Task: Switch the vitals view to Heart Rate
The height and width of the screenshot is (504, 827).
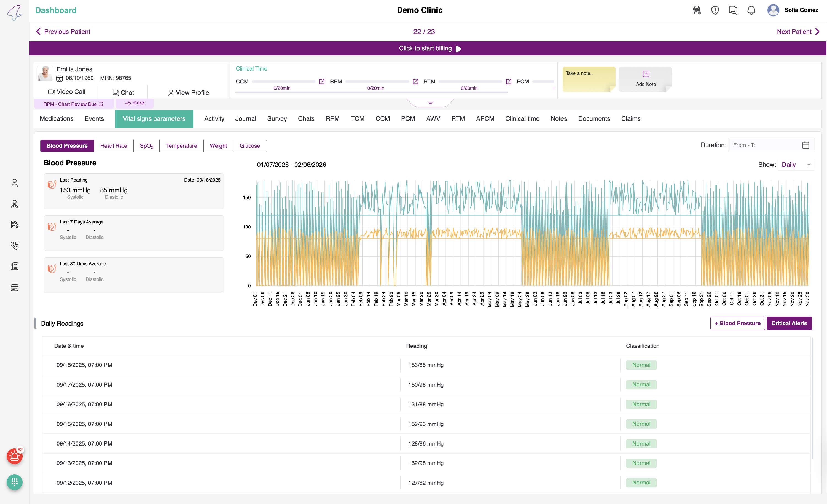Action: click(x=114, y=145)
